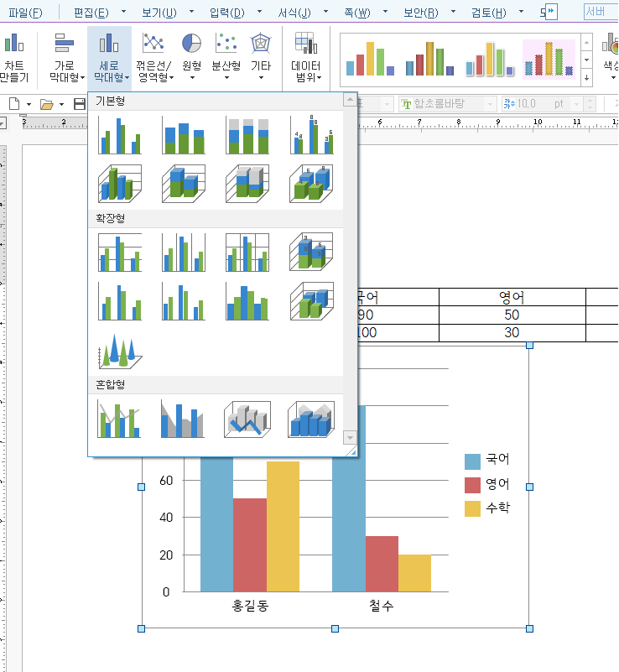Choose extended 3D stacked chart with labels
The width and height of the screenshot is (619, 672).
point(311,253)
